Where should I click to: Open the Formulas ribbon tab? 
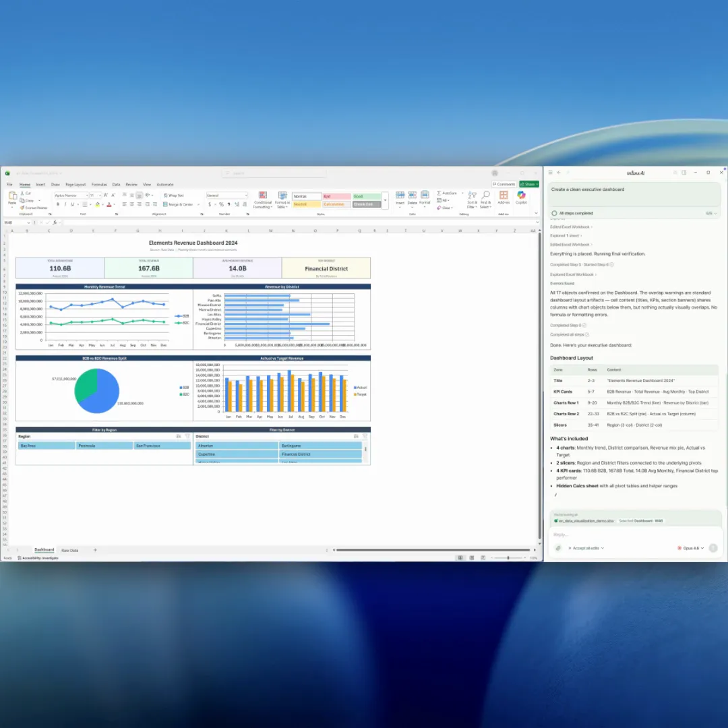[99, 184]
